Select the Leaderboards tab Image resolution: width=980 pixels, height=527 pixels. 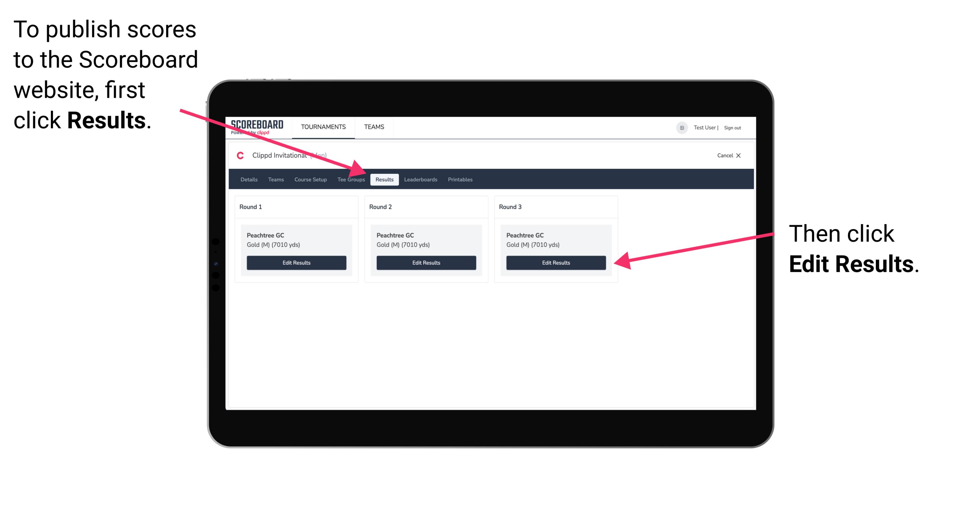coord(420,179)
